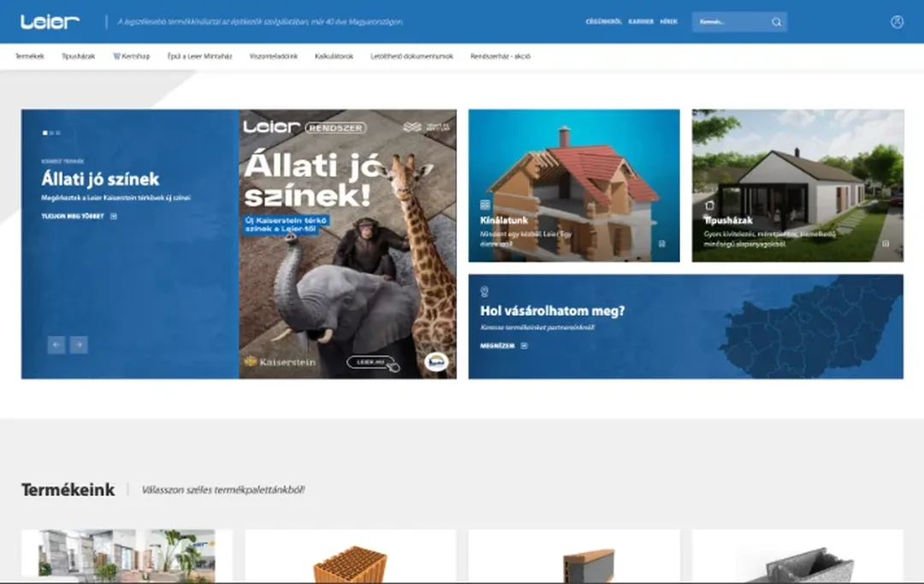Open the Karrier header link
Screen dimensions: 924x584
(641, 21)
